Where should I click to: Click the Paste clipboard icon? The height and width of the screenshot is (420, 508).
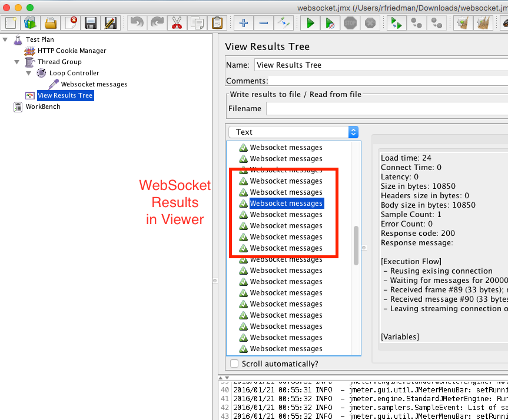(x=217, y=23)
